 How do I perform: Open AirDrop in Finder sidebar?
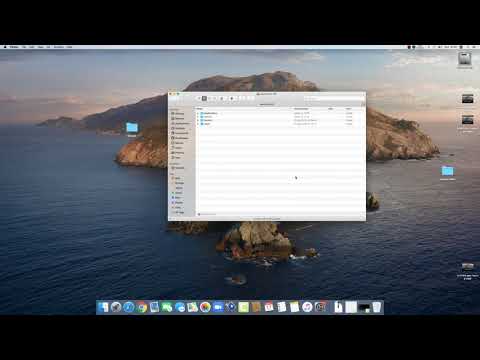pyautogui.click(x=178, y=114)
